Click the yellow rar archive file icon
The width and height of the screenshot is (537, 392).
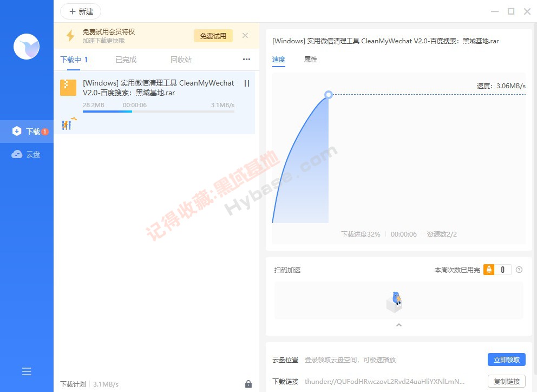(x=68, y=88)
